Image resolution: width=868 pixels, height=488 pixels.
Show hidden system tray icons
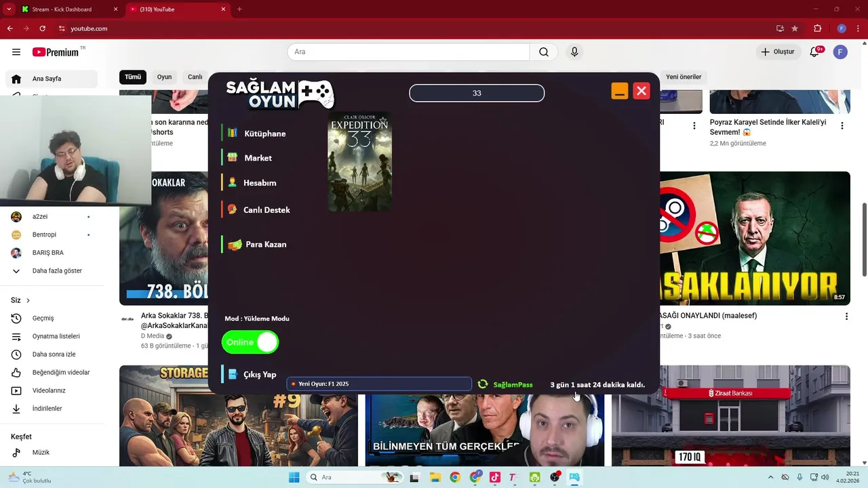770,477
